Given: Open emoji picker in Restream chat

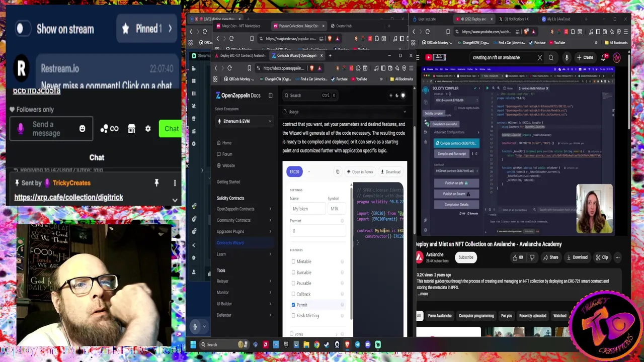Looking at the screenshot, I should (83, 129).
